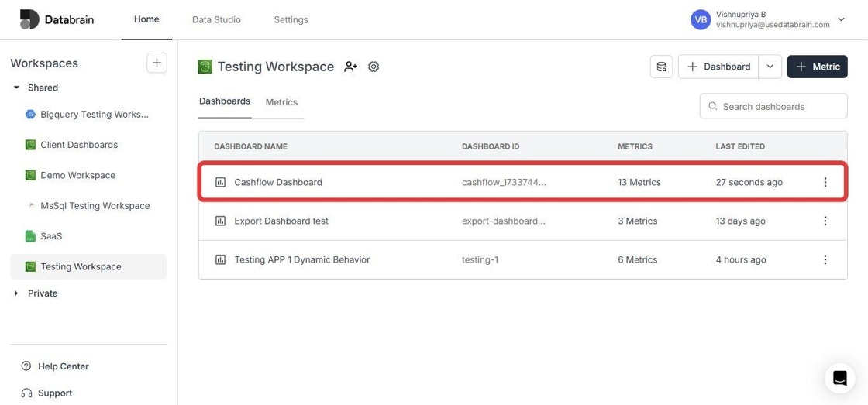Click the + Dashboard button

pos(718,67)
